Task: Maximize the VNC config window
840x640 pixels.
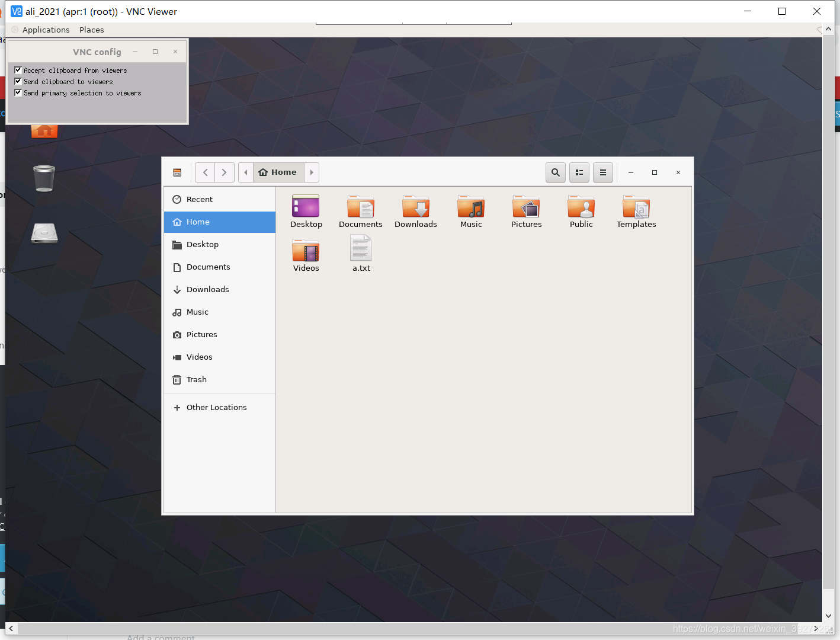Action: (155, 52)
